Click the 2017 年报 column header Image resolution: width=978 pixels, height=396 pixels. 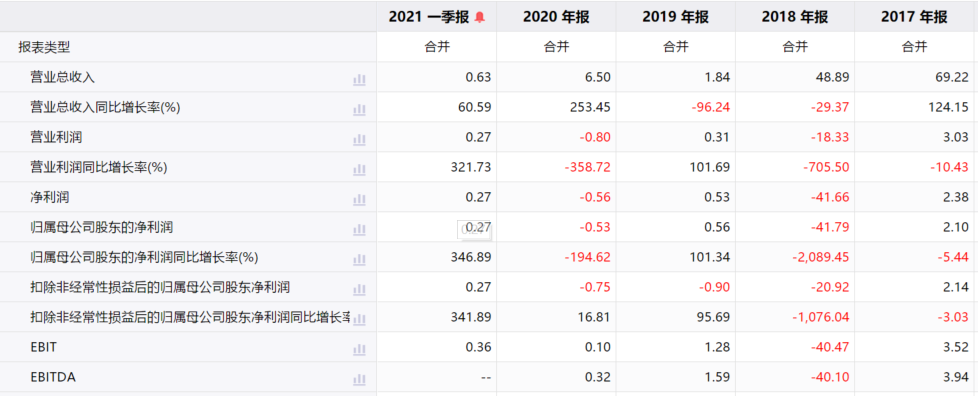pyautogui.click(x=914, y=17)
